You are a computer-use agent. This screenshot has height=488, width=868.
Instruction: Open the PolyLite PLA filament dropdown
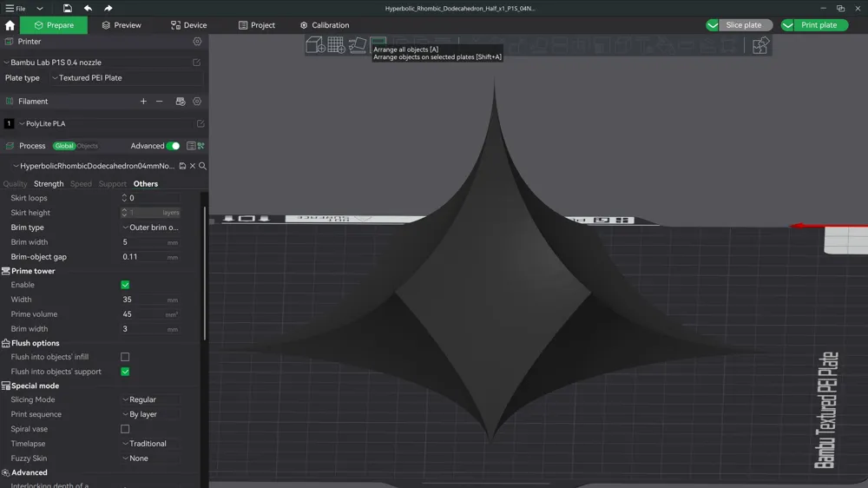pyautogui.click(x=105, y=123)
